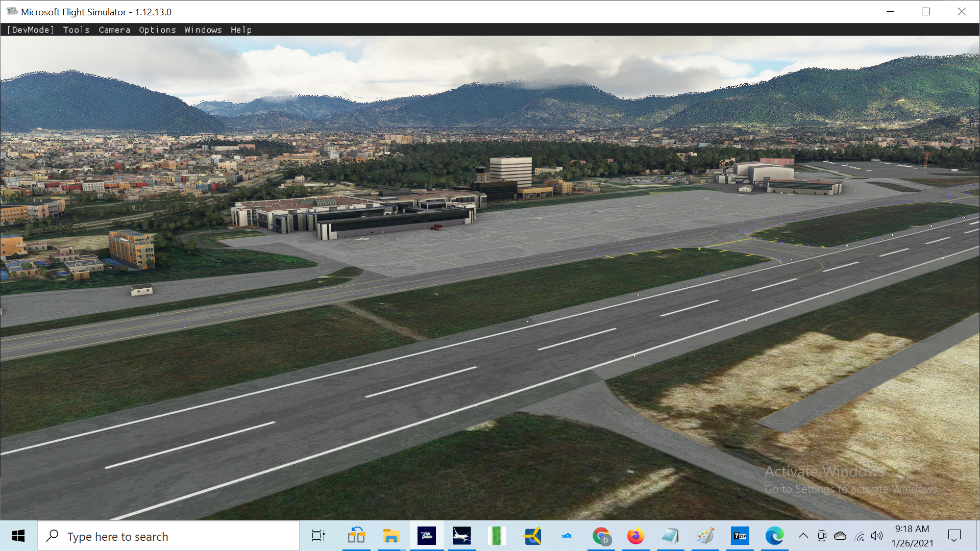Screen dimensions: 980x551
Task: Open the yellow propeller app on taskbar
Action: pyautogui.click(x=532, y=536)
